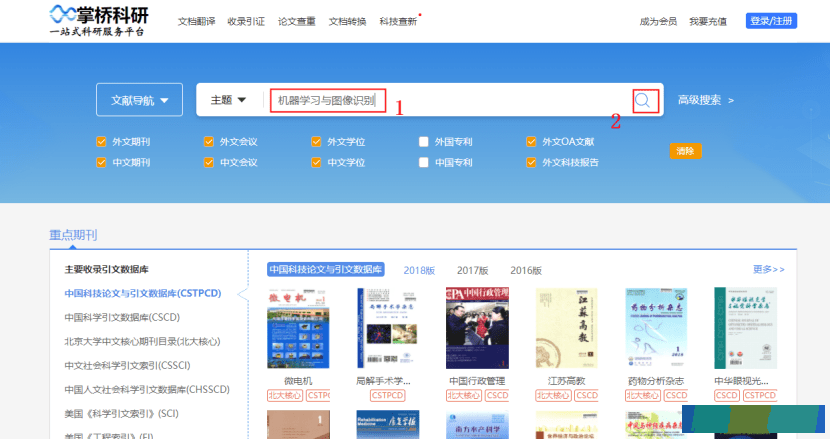Open the 微电机 journal cover
This screenshot has height=439, width=830.
pyautogui.click(x=298, y=328)
